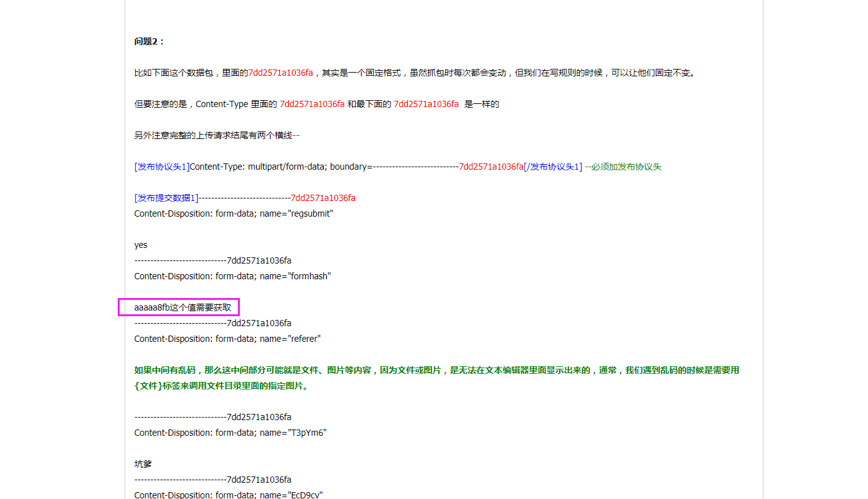Click the name="regsubmit" Content-Disposition line

pyautogui.click(x=233, y=213)
